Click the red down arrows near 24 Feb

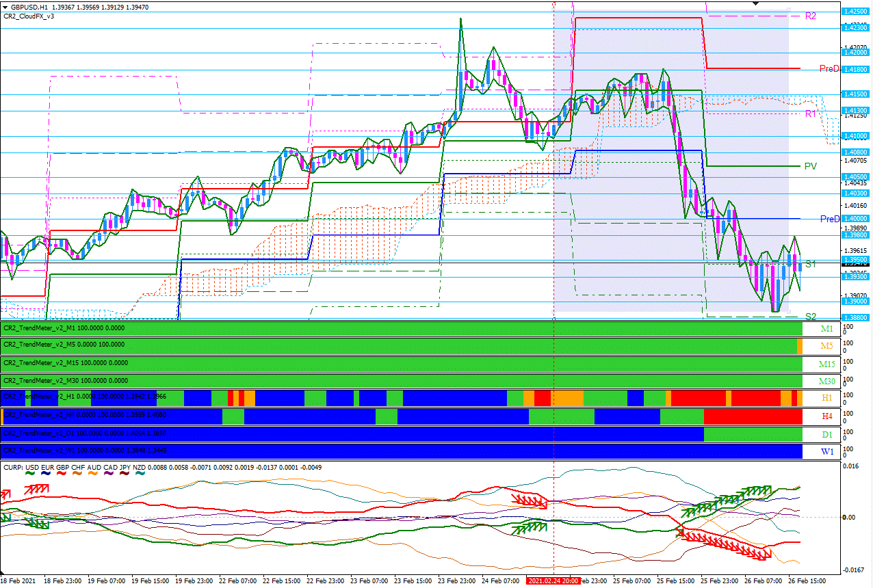pos(530,500)
